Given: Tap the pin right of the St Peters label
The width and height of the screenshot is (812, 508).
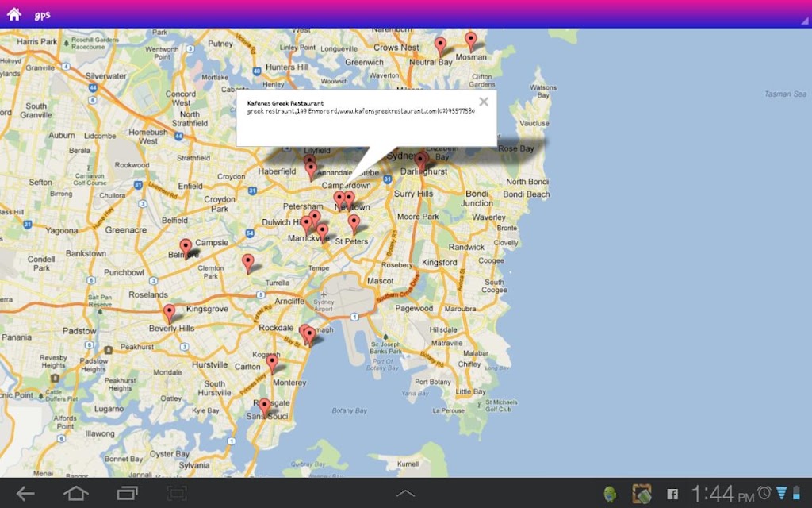Looking at the screenshot, I should (354, 225).
